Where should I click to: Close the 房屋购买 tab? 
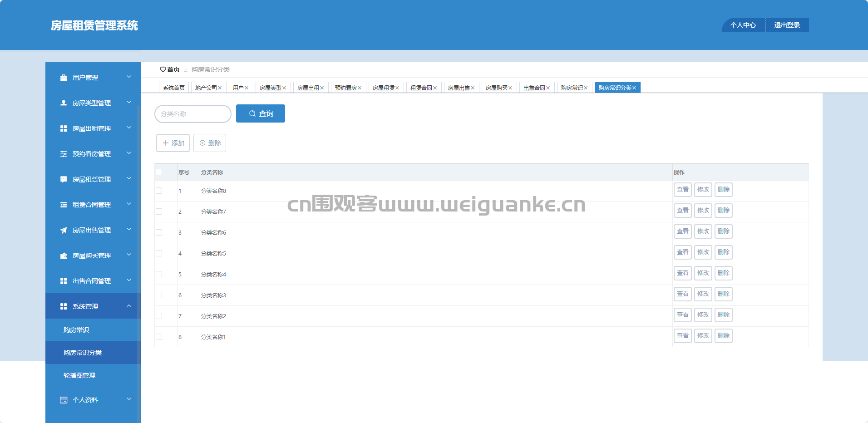[x=510, y=88]
